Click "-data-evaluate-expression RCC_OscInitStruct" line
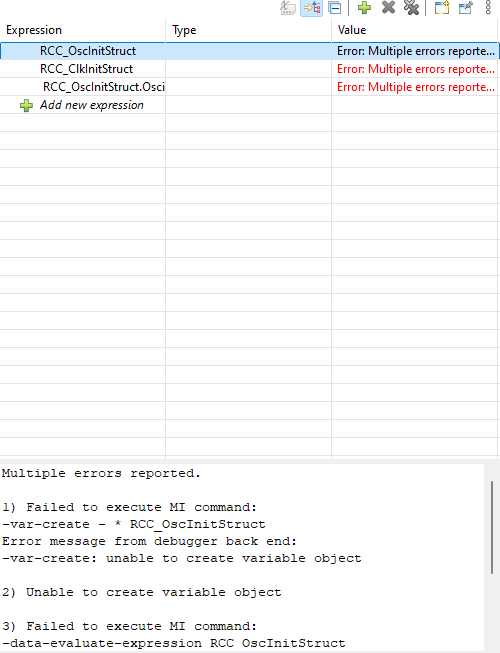Screen dimensions: 500x653 [174, 643]
